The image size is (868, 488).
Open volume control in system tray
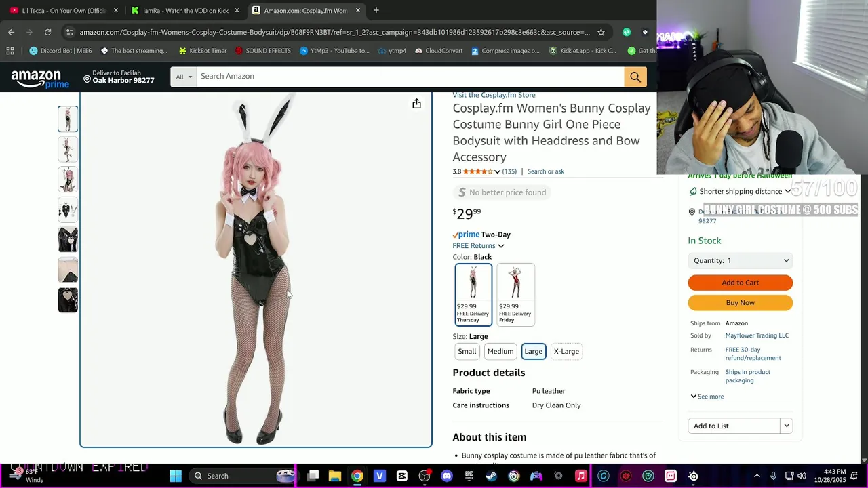pyautogui.click(x=802, y=476)
